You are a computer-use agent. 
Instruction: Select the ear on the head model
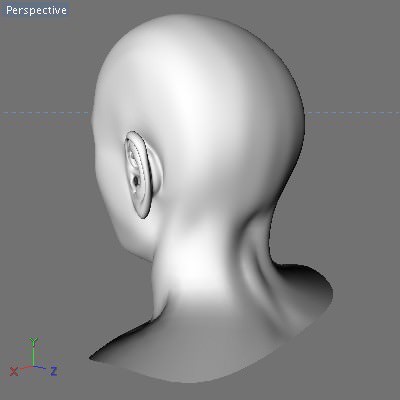143,175
